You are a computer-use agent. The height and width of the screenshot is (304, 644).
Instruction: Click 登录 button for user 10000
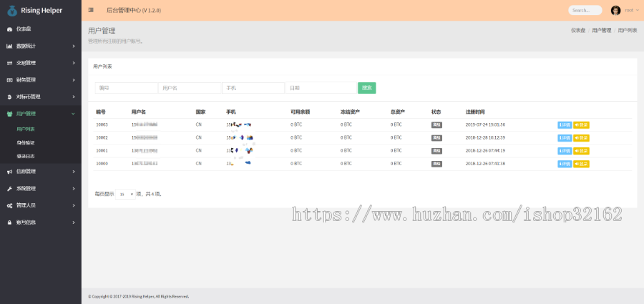(x=581, y=164)
